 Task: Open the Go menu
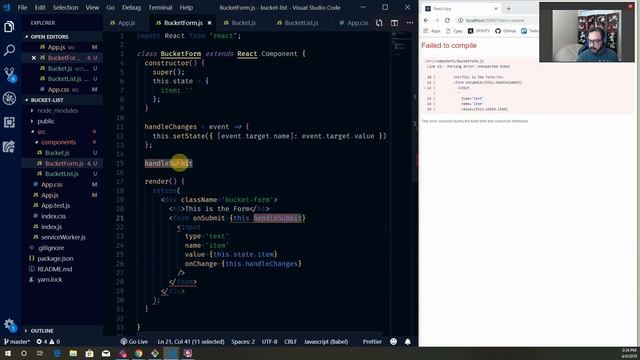tap(111, 7)
